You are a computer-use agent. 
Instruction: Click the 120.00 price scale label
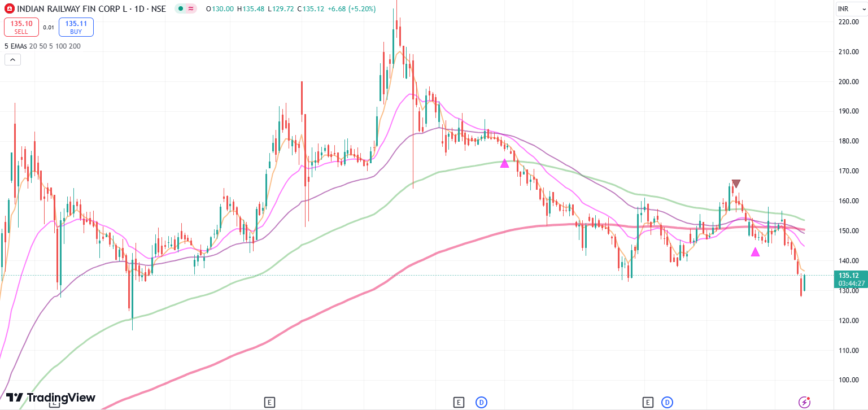tap(849, 321)
